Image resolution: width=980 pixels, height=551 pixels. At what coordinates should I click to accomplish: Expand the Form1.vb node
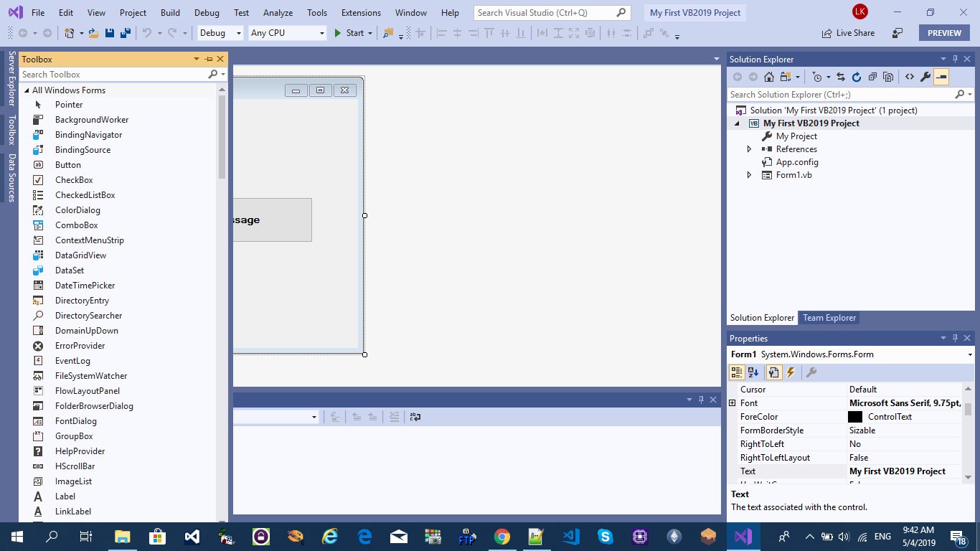click(750, 175)
